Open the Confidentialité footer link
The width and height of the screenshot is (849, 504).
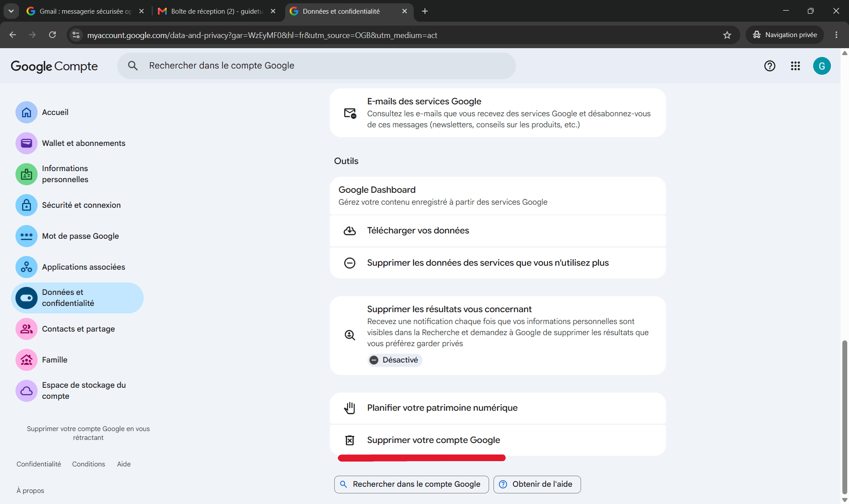pos(39,464)
